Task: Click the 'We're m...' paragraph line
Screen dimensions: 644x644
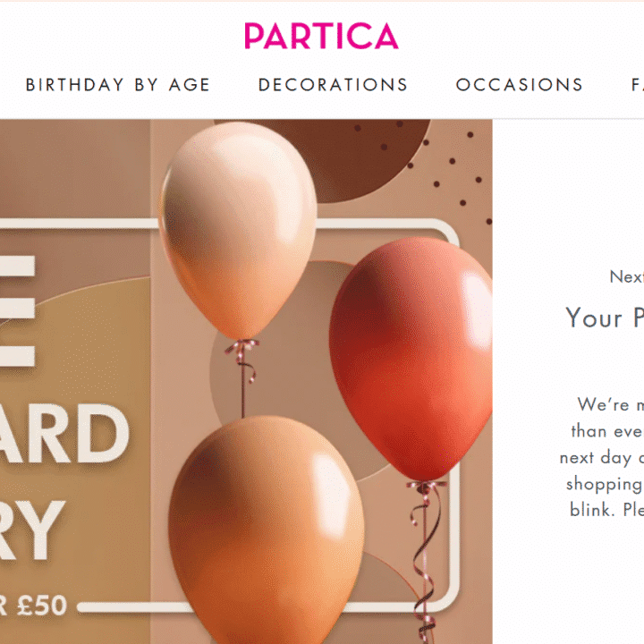Action: [610, 404]
